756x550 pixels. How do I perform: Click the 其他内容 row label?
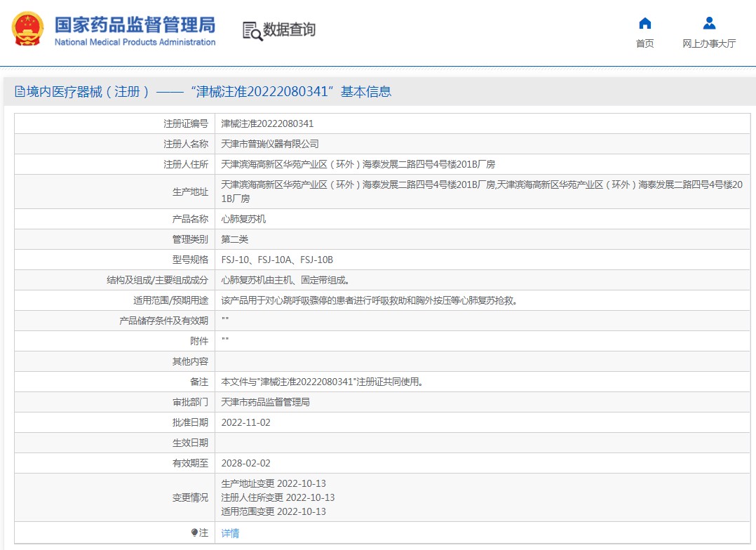pos(190,361)
